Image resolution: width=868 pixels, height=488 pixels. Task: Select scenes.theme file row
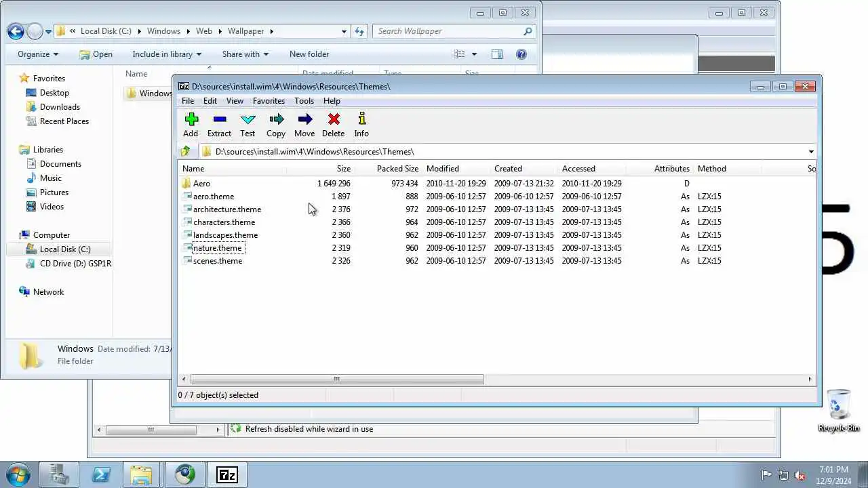tap(498, 261)
